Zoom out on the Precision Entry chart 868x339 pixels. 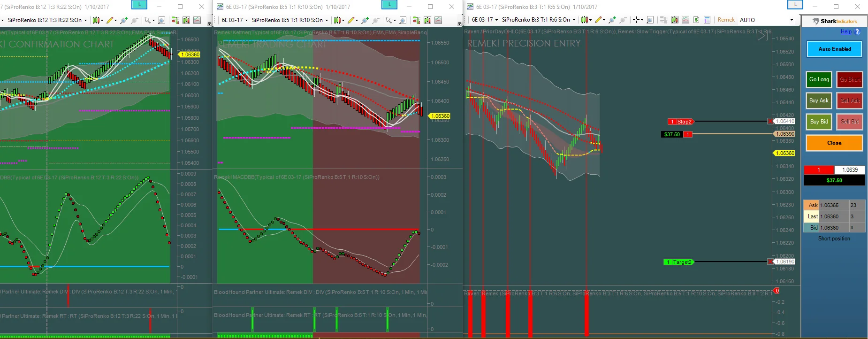coord(623,20)
